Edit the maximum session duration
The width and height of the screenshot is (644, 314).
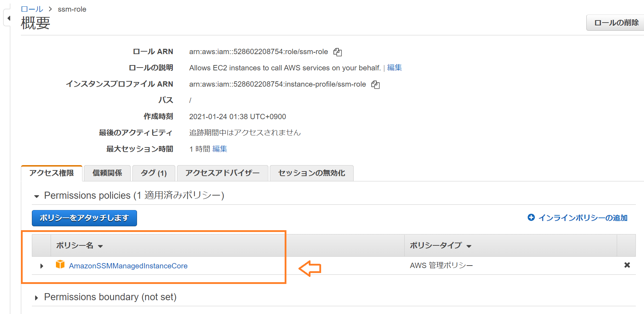pos(220,149)
